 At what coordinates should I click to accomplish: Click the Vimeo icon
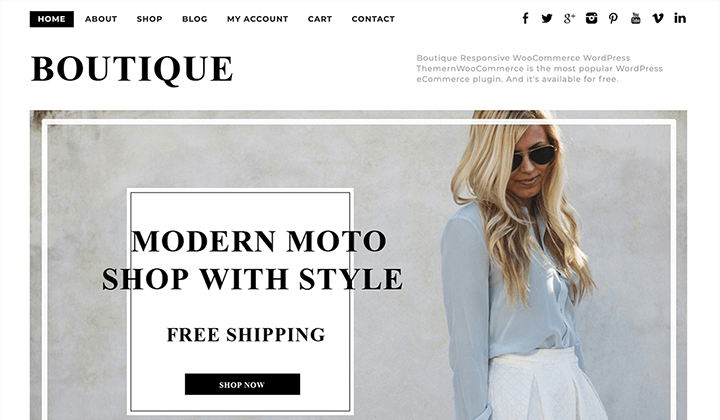658,18
